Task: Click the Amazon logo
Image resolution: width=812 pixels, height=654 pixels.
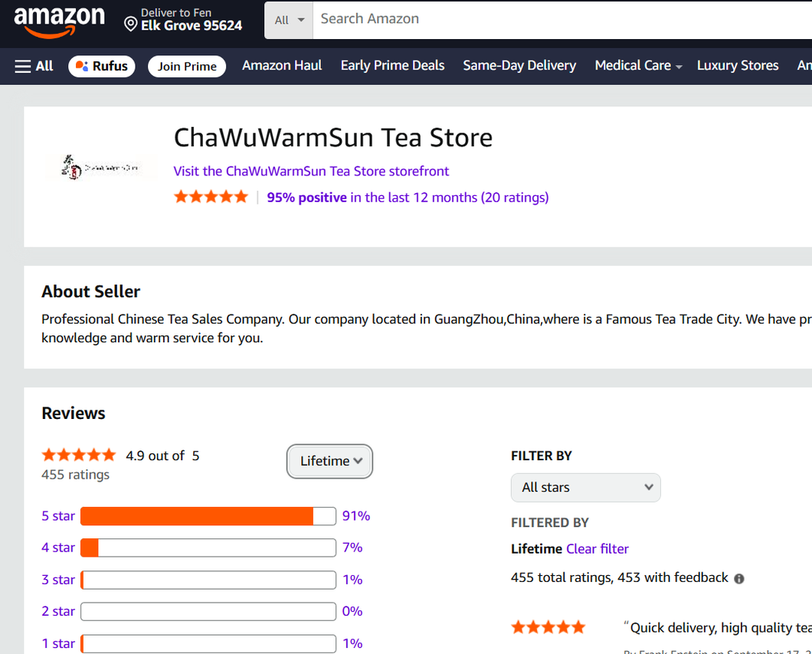Action: (60, 21)
